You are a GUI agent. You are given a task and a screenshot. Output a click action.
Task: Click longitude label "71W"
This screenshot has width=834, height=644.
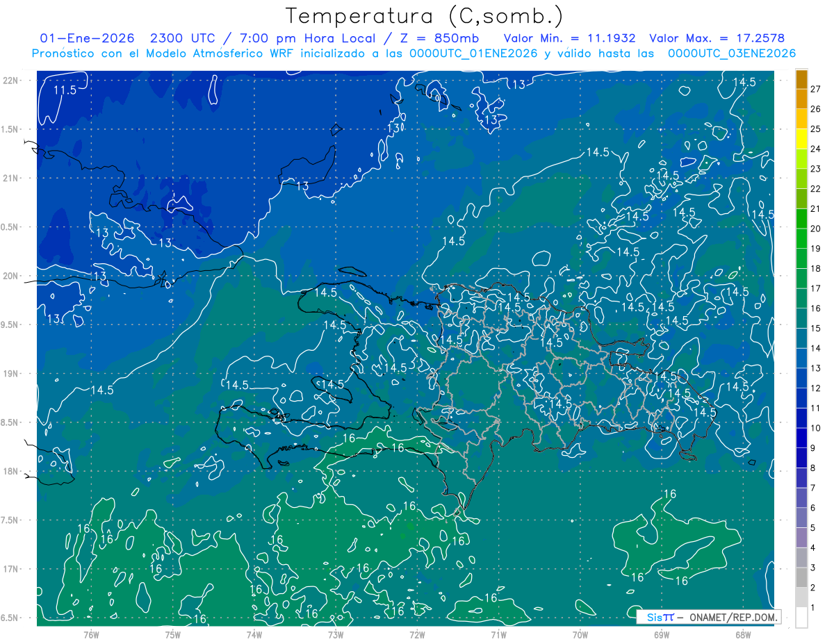(498, 634)
